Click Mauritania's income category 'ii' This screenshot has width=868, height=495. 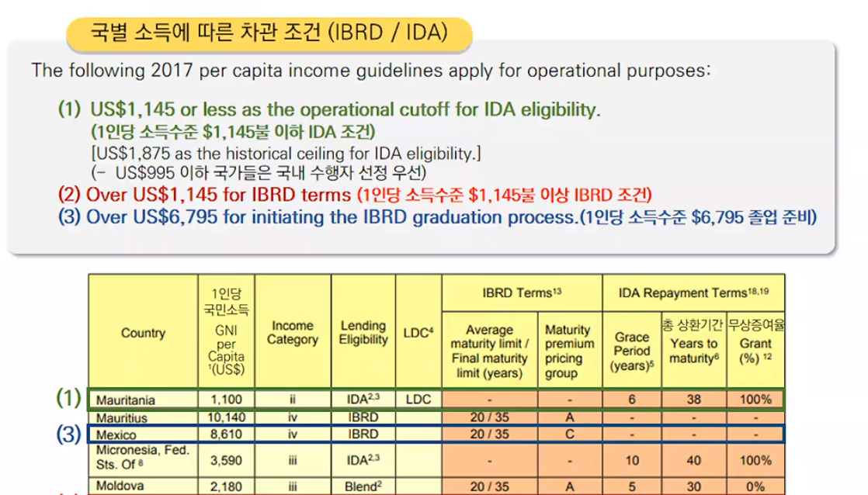(x=292, y=400)
